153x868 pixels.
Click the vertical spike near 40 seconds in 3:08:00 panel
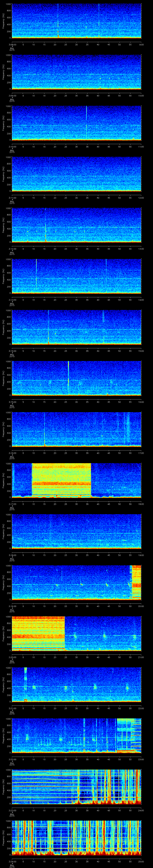coord(99,15)
